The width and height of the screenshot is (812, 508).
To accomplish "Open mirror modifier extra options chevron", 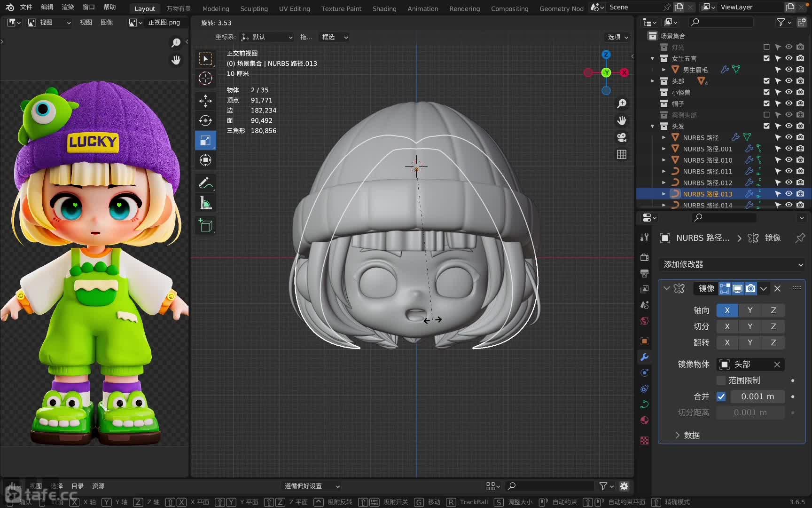I will point(764,289).
